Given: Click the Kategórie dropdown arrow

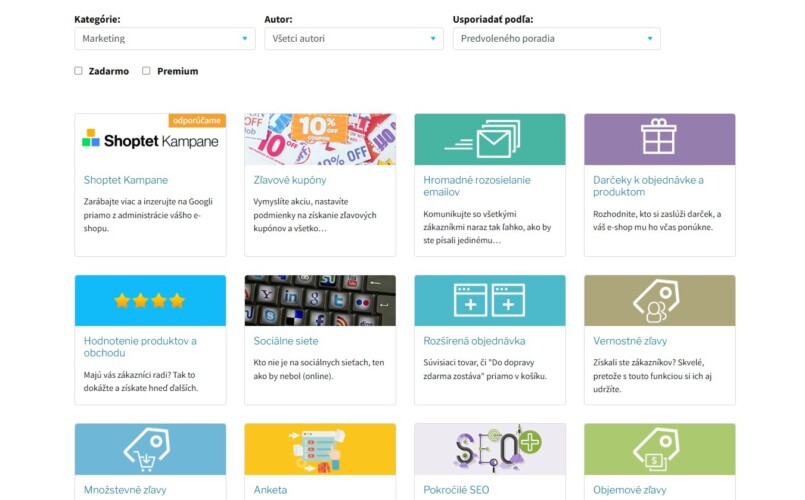Looking at the screenshot, I should pyautogui.click(x=245, y=39).
